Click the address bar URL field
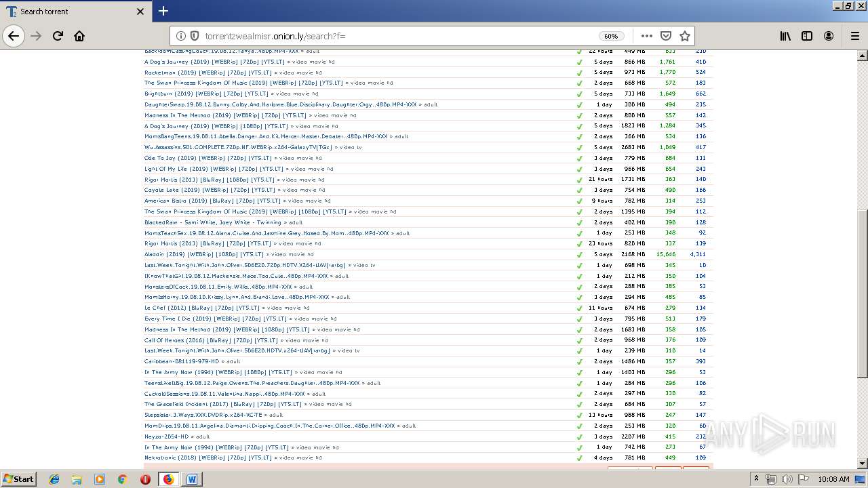 click(400, 36)
